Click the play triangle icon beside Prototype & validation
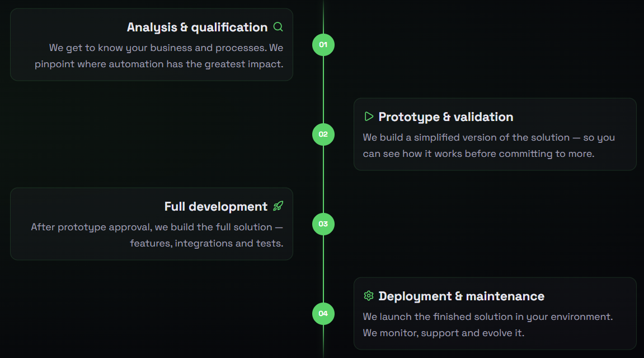 pos(368,117)
